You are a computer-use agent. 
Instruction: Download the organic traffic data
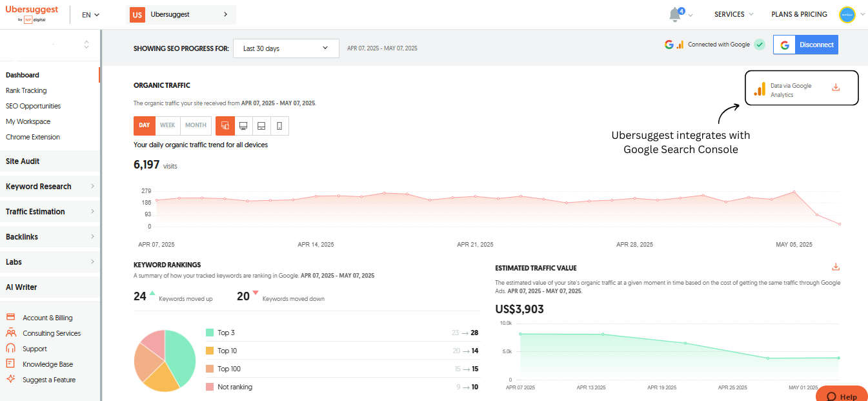(836, 87)
